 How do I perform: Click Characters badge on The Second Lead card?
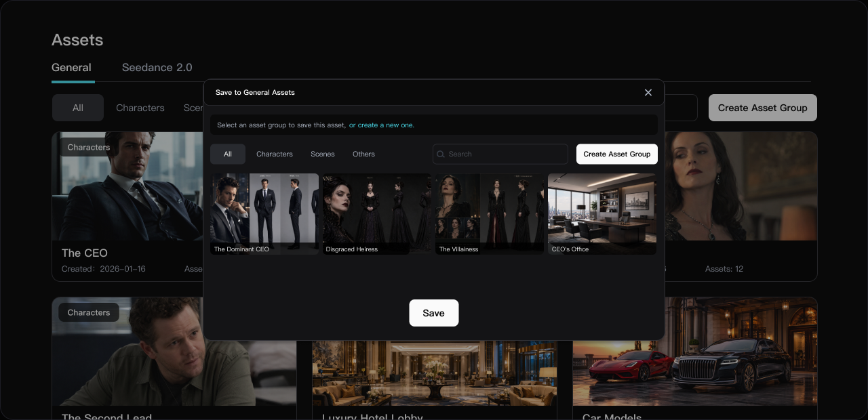pos(89,312)
